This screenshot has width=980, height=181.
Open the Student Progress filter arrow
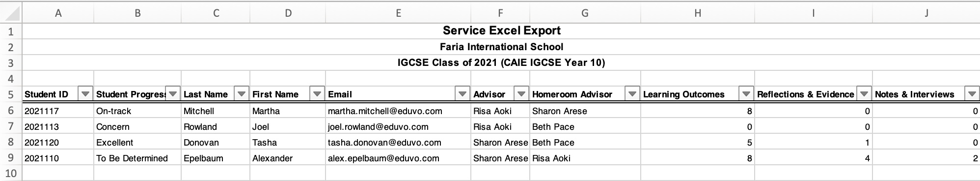pyautogui.click(x=173, y=94)
